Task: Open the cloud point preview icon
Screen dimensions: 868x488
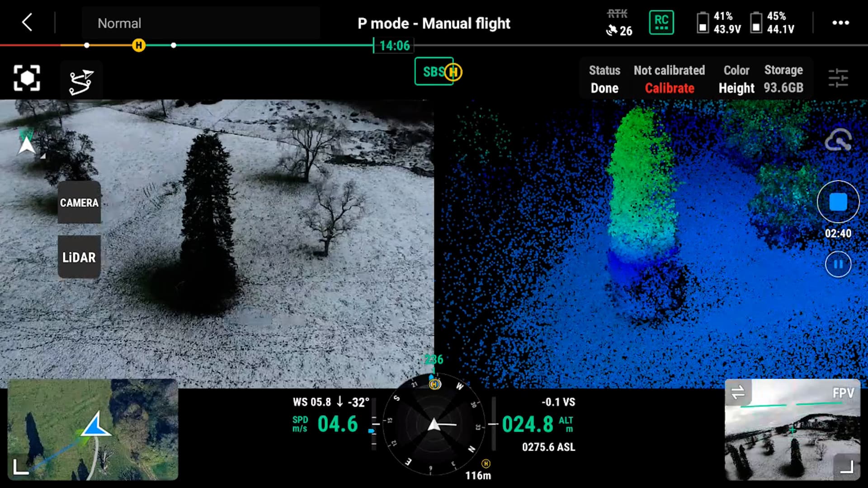Action: click(x=838, y=140)
